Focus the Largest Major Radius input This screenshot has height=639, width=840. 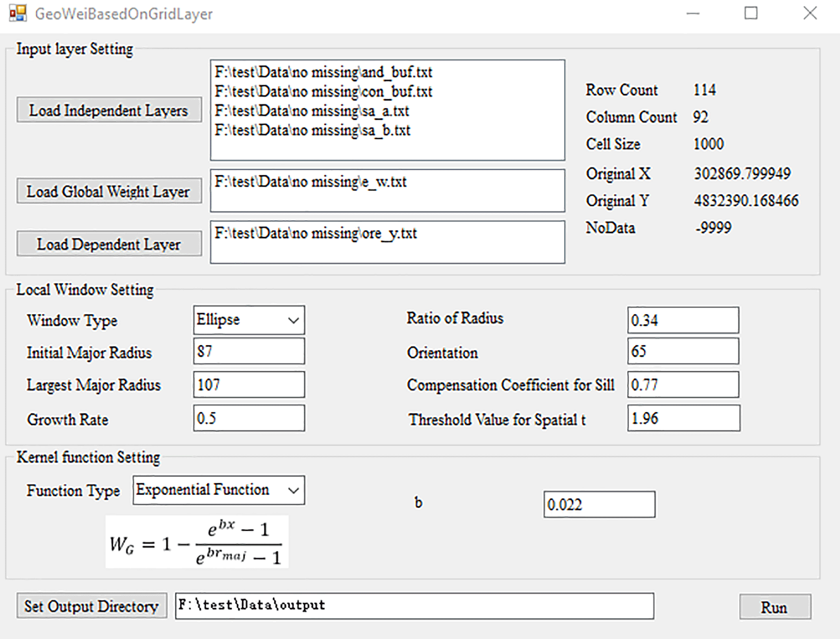point(249,385)
